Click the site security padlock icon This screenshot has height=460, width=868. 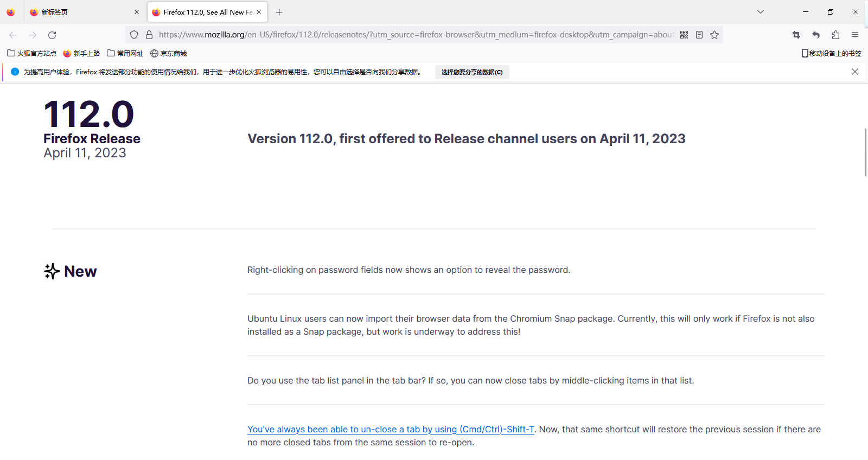pos(149,35)
